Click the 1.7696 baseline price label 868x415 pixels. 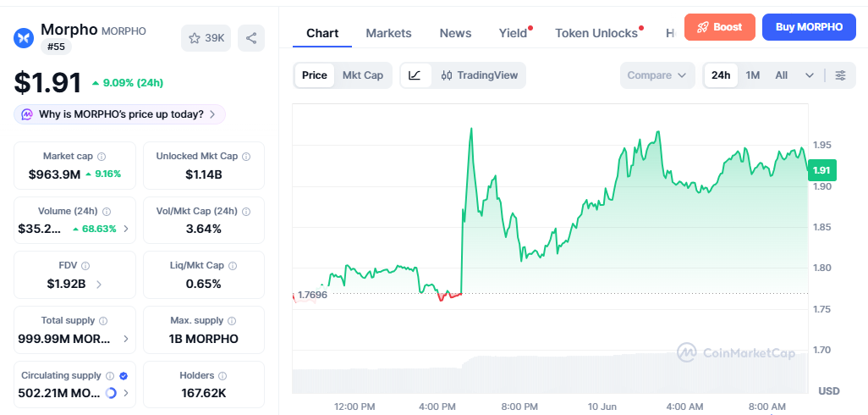click(312, 295)
